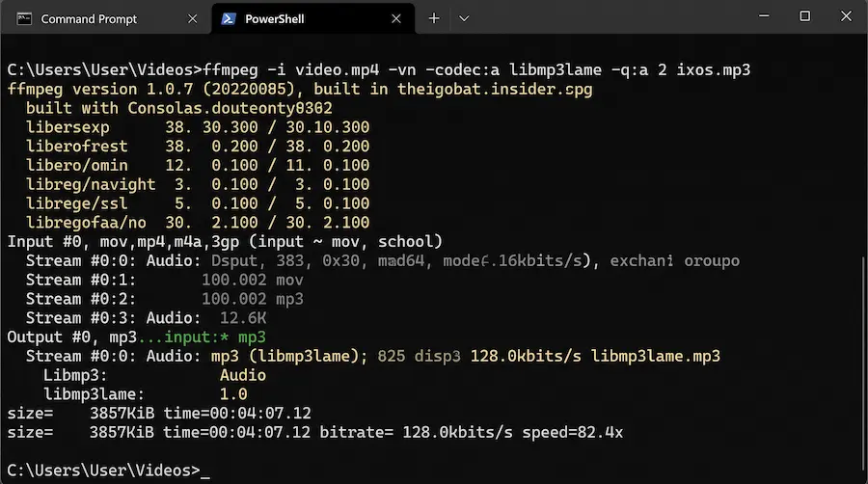The height and width of the screenshot is (484, 868).
Task: Click the 'libmp3lame: 1.0' line
Action: (x=145, y=394)
